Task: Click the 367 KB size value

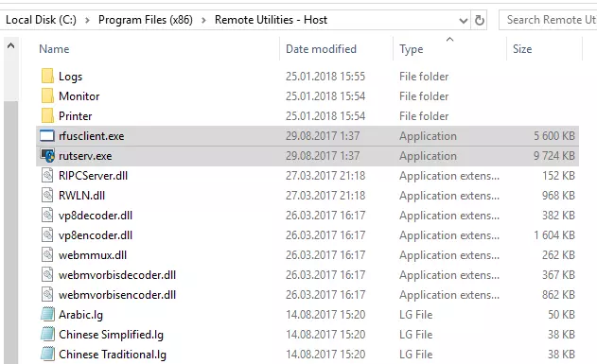Action: tap(558, 274)
